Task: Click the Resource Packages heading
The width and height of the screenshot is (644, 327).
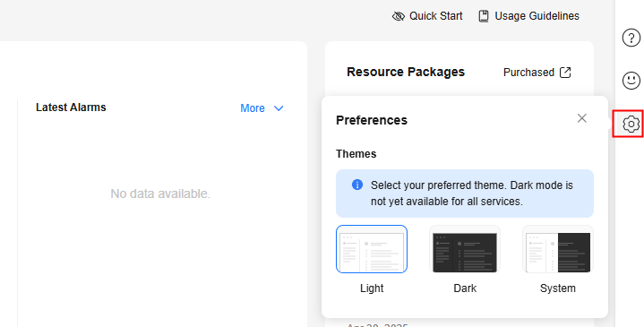Action: (x=406, y=72)
